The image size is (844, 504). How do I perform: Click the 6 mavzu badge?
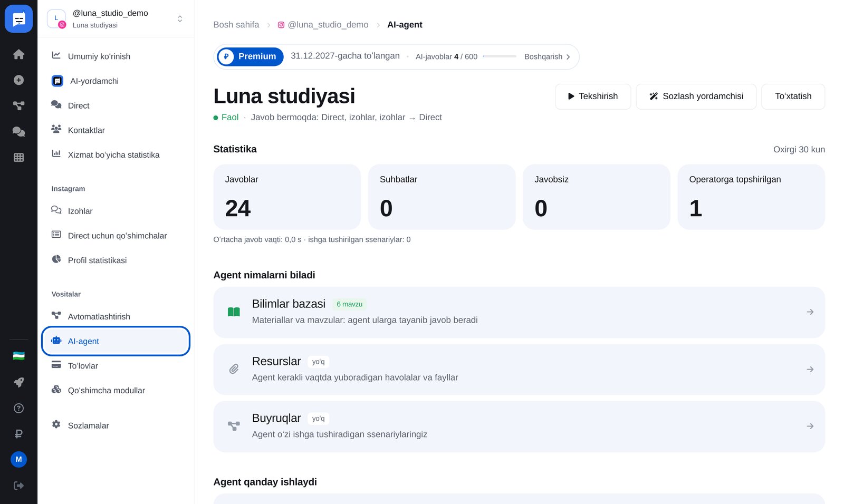pyautogui.click(x=349, y=304)
